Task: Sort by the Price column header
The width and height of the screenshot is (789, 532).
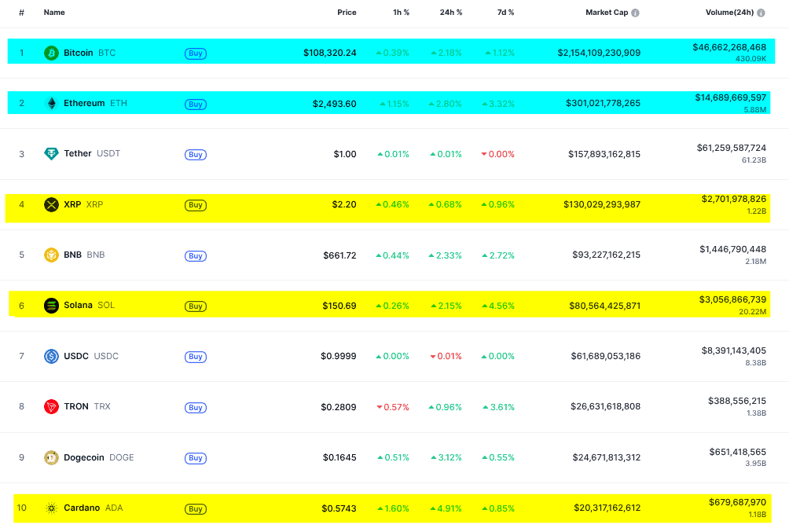Action: [347, 13]
